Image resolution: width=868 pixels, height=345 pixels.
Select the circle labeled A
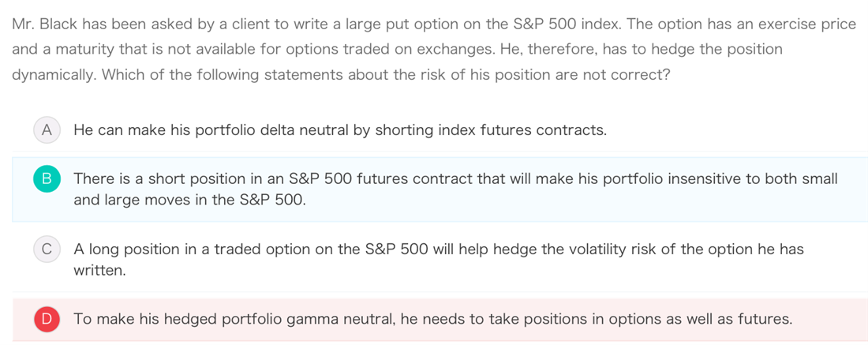pos(47,131)
